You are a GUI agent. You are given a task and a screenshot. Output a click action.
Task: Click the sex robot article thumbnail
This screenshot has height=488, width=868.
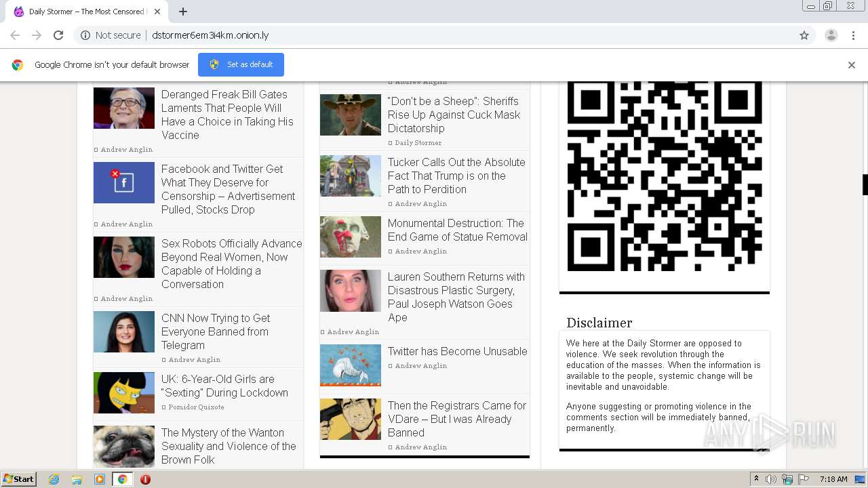tap(124, 257)
